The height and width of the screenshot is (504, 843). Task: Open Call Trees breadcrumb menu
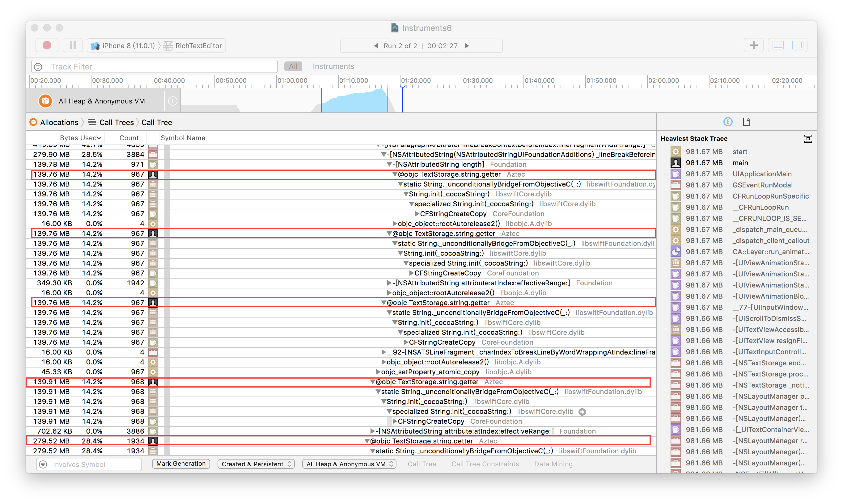click(x=116, y=123)
